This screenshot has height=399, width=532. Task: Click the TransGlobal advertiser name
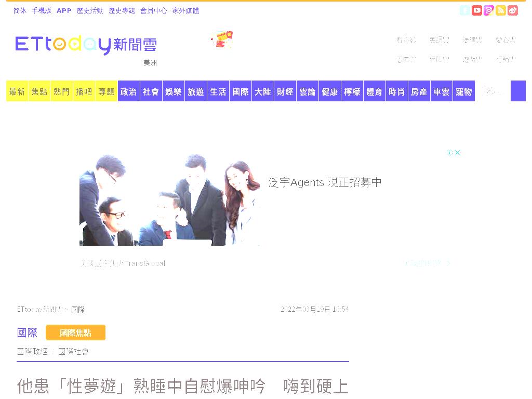[123, 263]
